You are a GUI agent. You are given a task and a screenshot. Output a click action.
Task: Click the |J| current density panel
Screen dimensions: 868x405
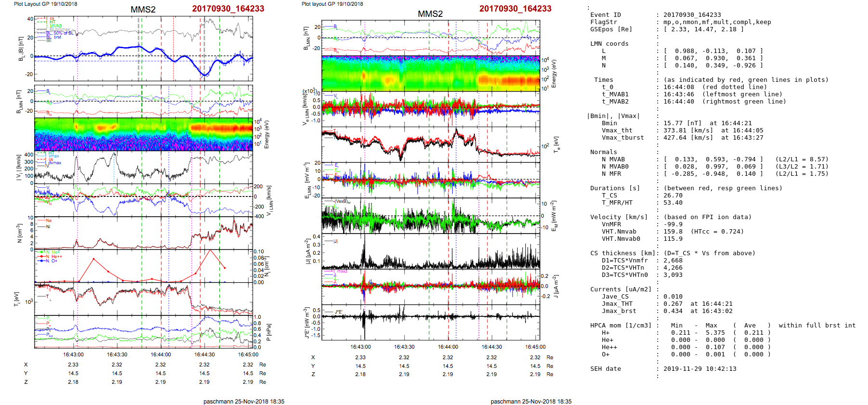tap(431, 251)
